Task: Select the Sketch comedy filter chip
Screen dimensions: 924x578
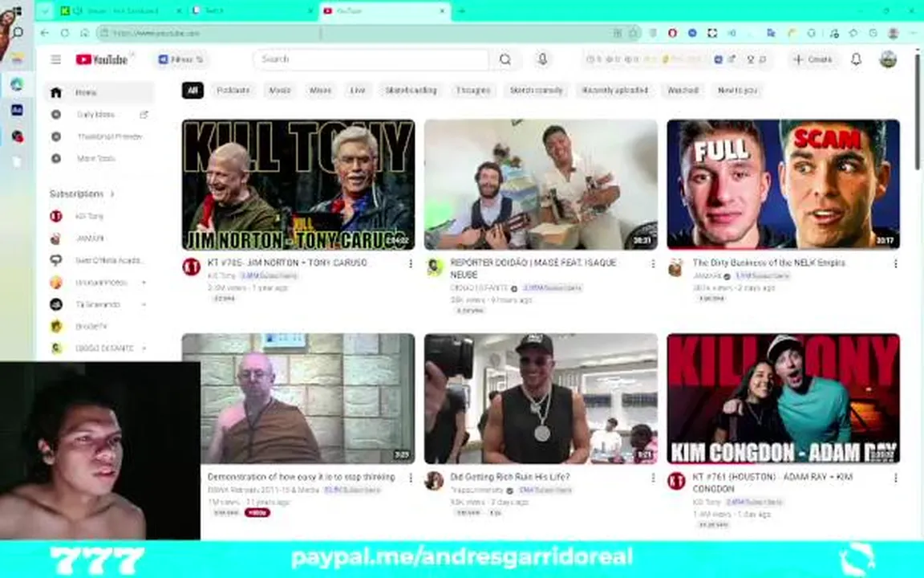Action: coord(537,90)
